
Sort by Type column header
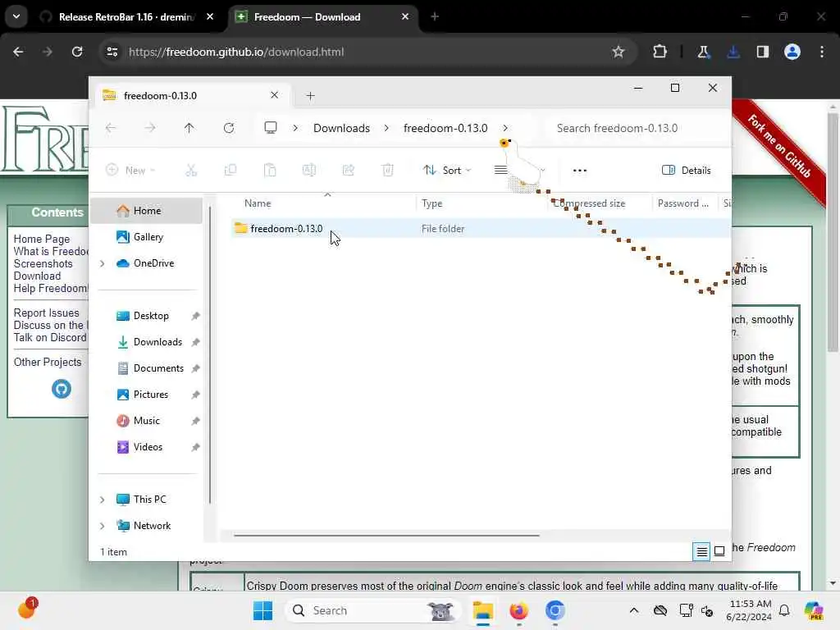[431, 203]
